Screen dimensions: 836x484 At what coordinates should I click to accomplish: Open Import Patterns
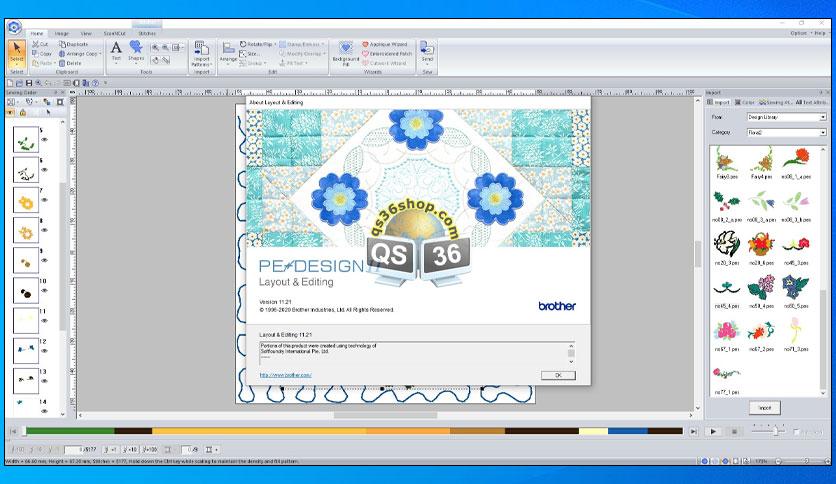click(x=201, y=53)
